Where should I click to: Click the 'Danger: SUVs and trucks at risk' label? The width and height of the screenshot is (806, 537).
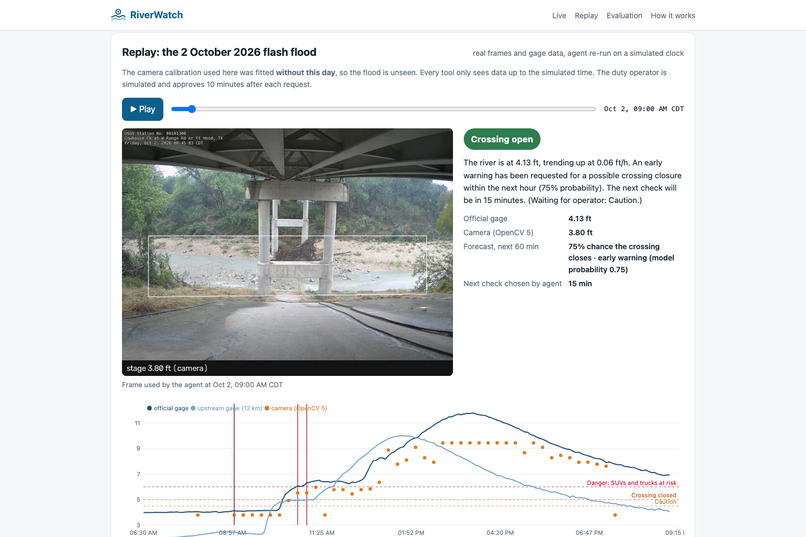point(631,483)
